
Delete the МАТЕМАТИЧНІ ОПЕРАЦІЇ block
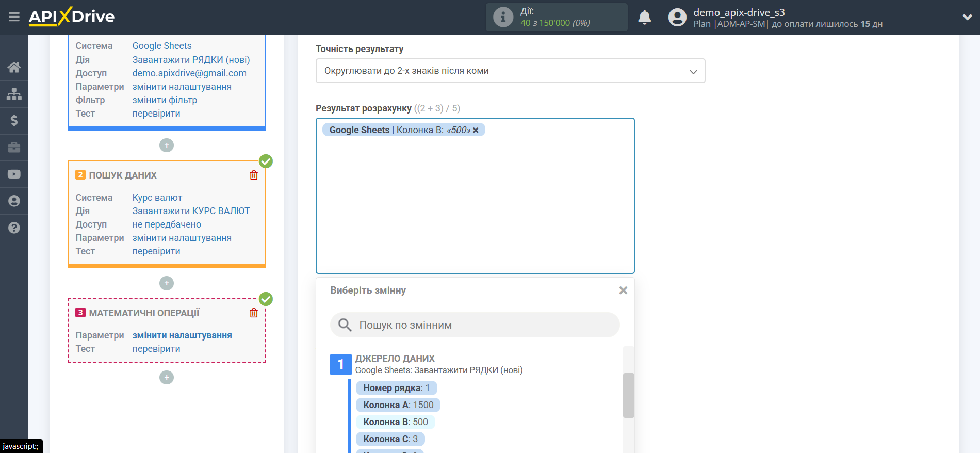click(x=254, y=313)
